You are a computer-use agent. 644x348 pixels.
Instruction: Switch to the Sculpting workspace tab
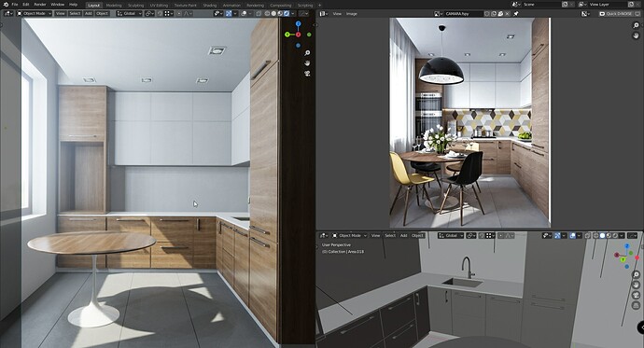tap(135, 6)
